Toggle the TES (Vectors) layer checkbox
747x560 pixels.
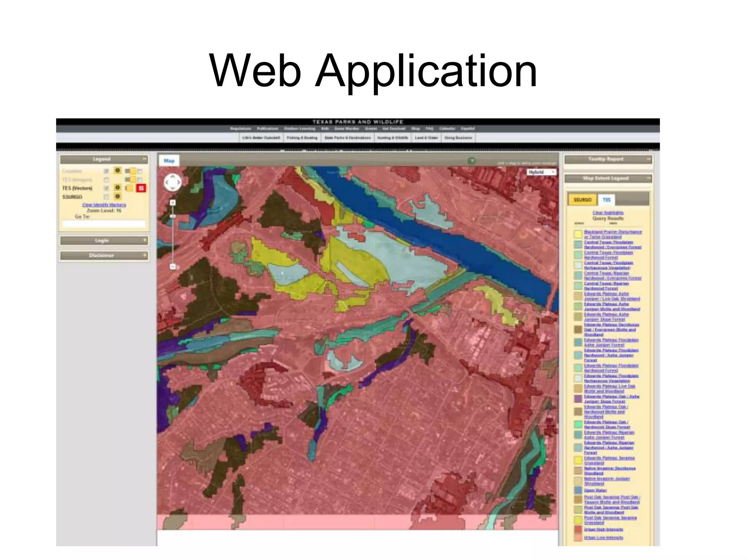106,188
